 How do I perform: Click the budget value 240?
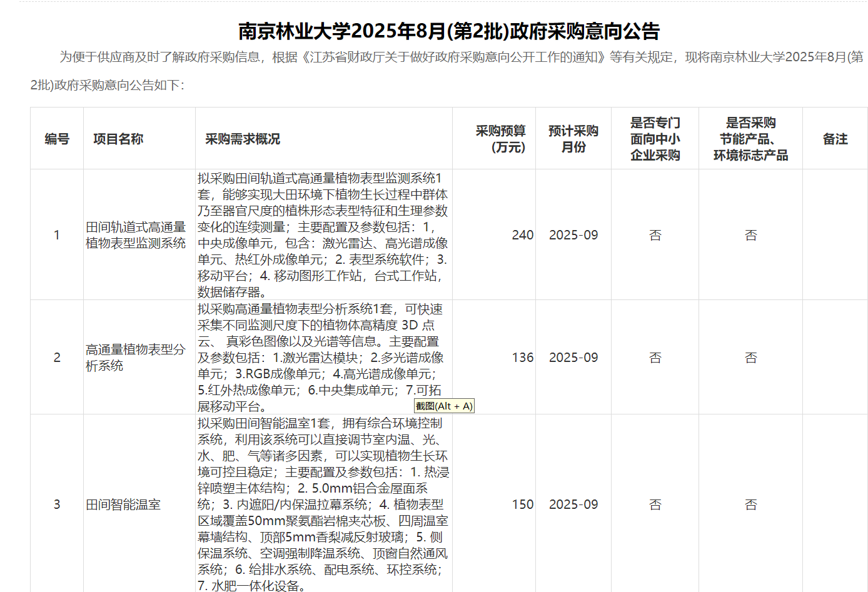pyautogui.click(x=523, y=235)
